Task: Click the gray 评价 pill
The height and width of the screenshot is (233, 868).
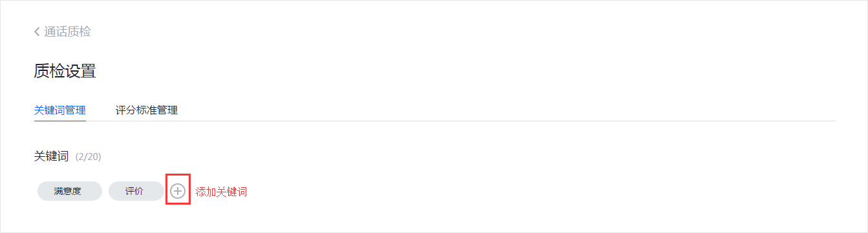Action: click(x=136, y=191)
